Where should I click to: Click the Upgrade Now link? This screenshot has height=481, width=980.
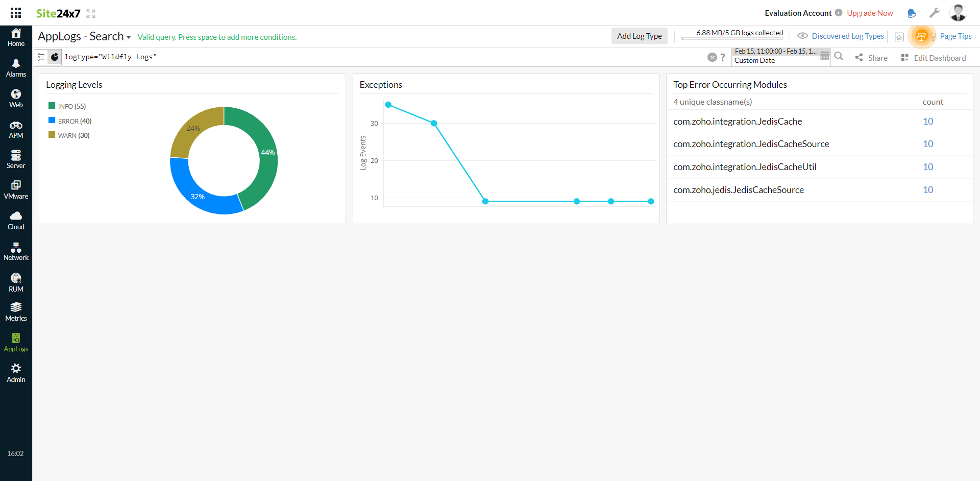click(869, 13)
